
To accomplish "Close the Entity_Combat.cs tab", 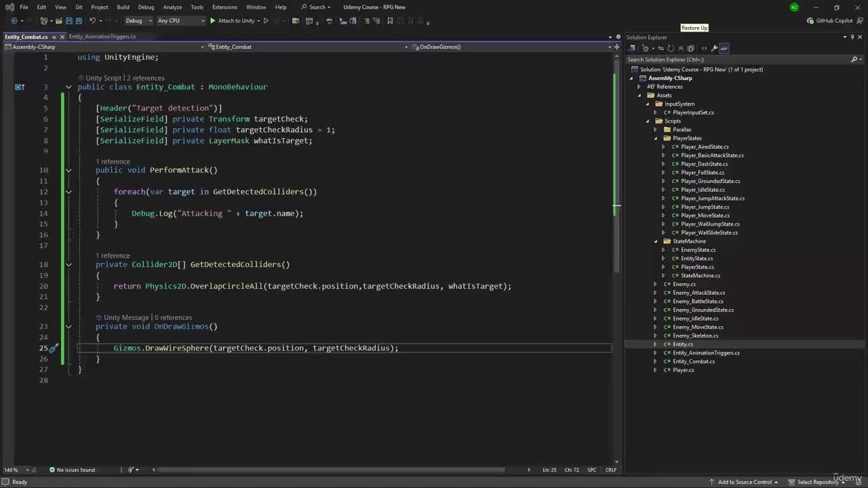I will (62, 37).
